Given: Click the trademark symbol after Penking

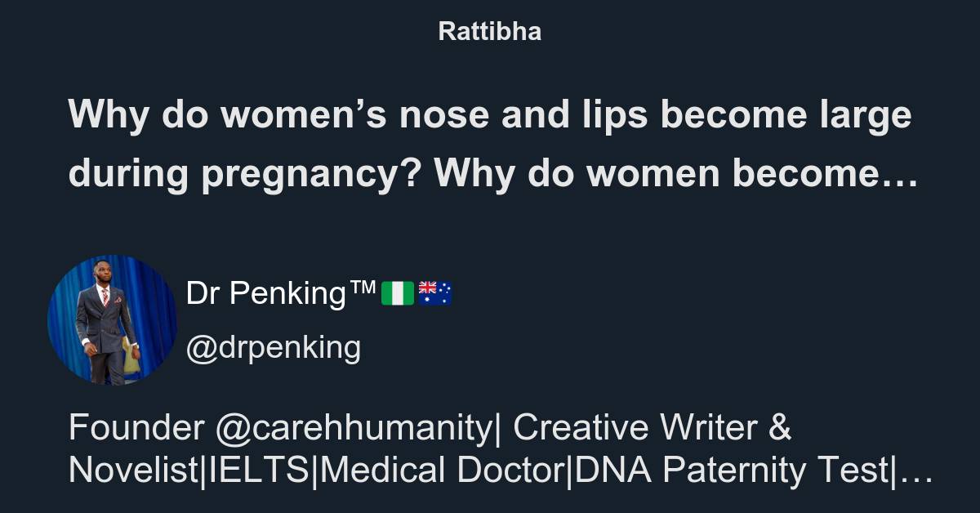Looking at the screenshot, I should tap(363, 288).
